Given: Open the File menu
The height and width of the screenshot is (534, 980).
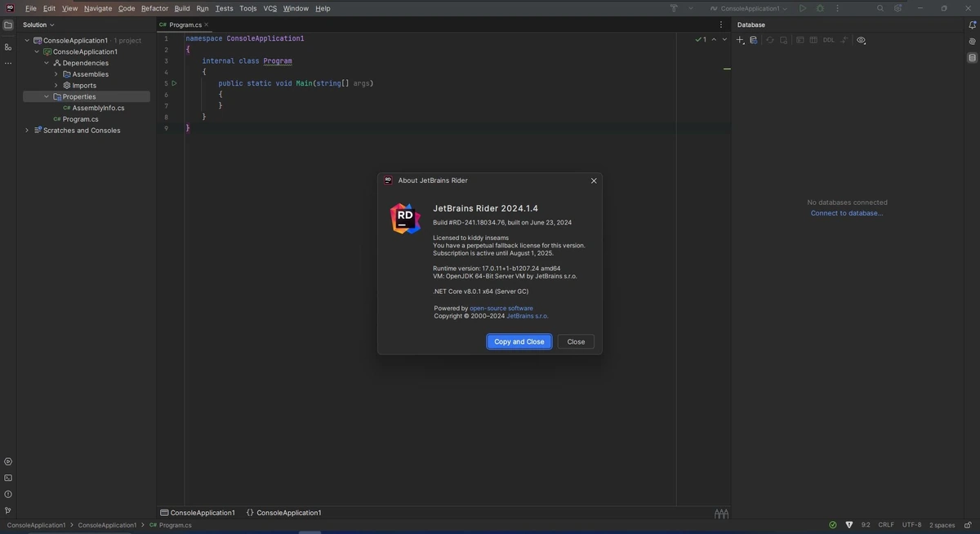Looking at the screenshot, I should pyautogui.click(x=31, y=8).
